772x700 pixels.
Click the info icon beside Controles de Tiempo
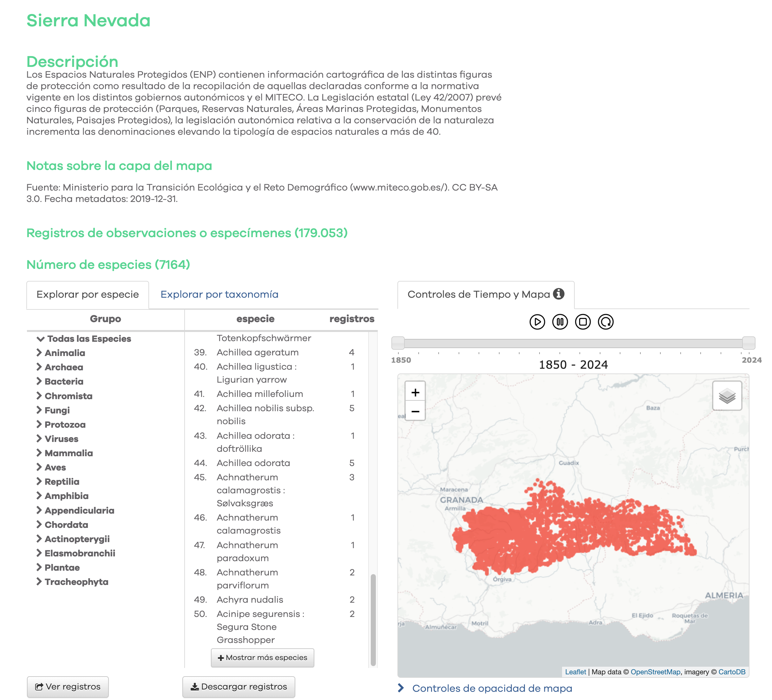click(559, 294)
